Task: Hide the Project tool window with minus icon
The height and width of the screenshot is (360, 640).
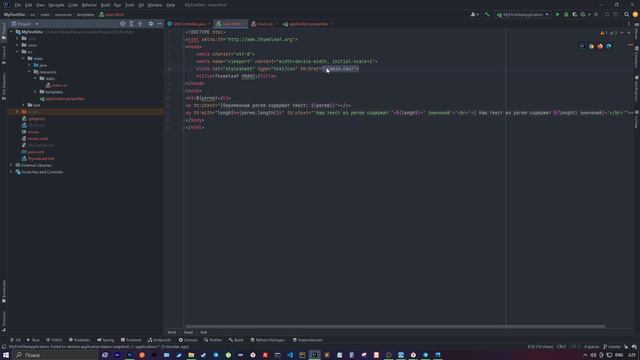Action: (160, 24)
